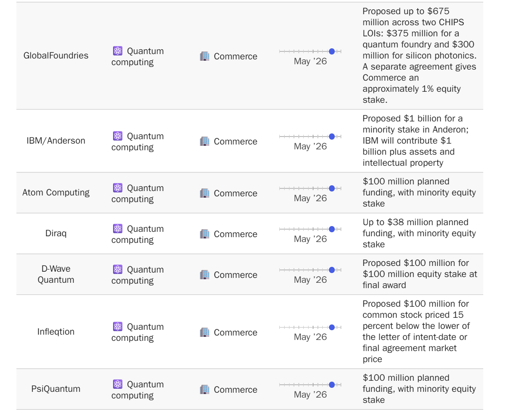The image size is (532, 410).
Task: Click the building icon in Infleqtion row
Action: pyautogui.click(x=204, y=332)
